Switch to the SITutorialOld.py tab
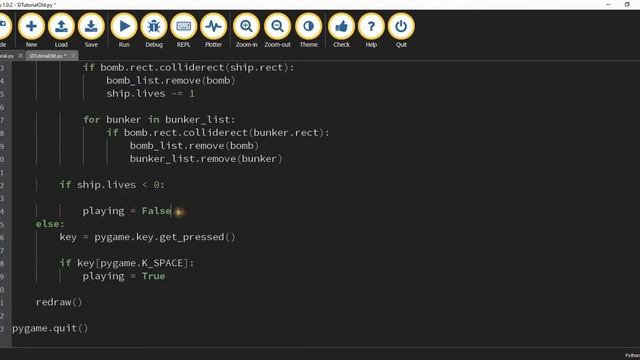The width and height of the screenshot is (640, 360). pyautogui.click(x=47, y=56)
